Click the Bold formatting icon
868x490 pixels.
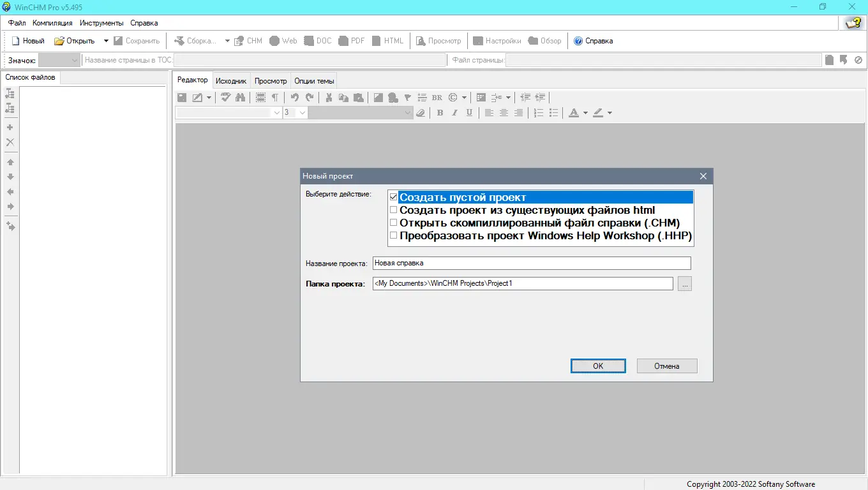(x=440, y=113)
